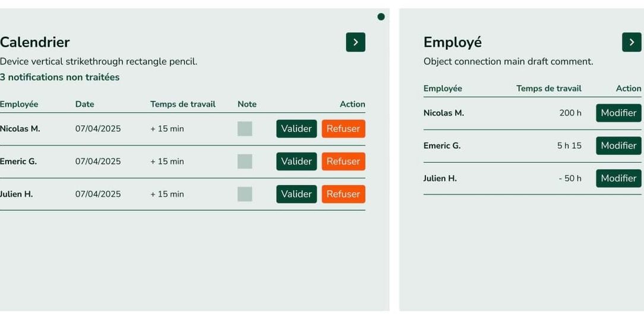The width and height of the screenshot is (644, 322).
Task: Approve Julien H.'s request with Valider
Action: [296, 194]
